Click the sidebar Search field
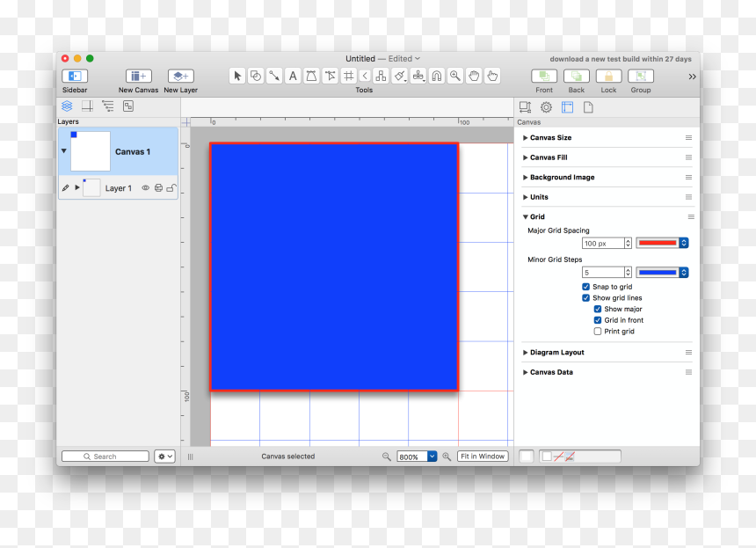756x548 pixels. pos(105,457)
